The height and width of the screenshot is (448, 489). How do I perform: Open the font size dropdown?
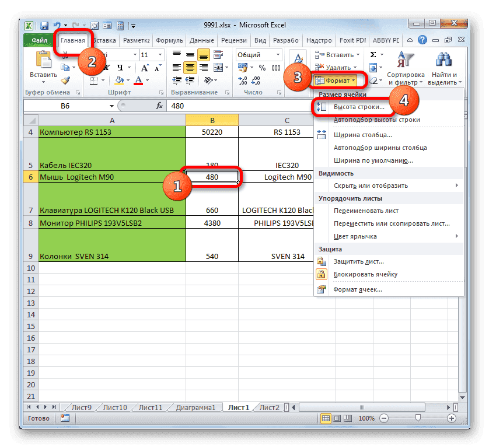(159, 54)
